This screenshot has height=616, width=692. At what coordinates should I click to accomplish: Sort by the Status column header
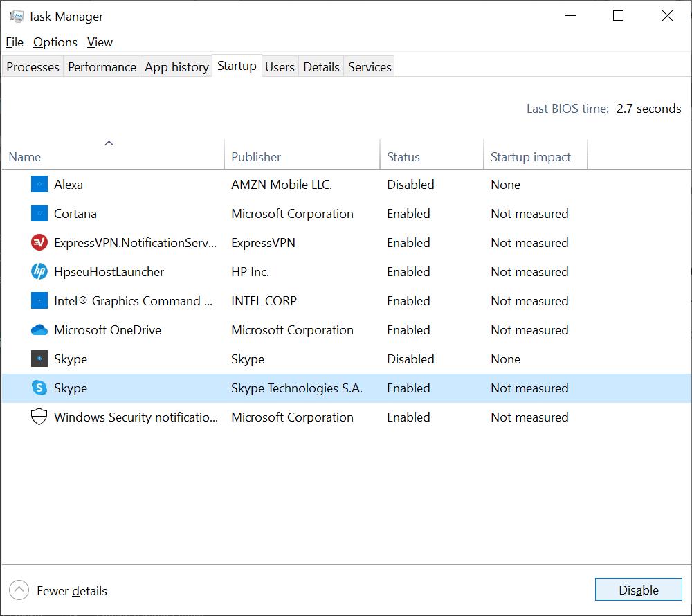[432, 154]
